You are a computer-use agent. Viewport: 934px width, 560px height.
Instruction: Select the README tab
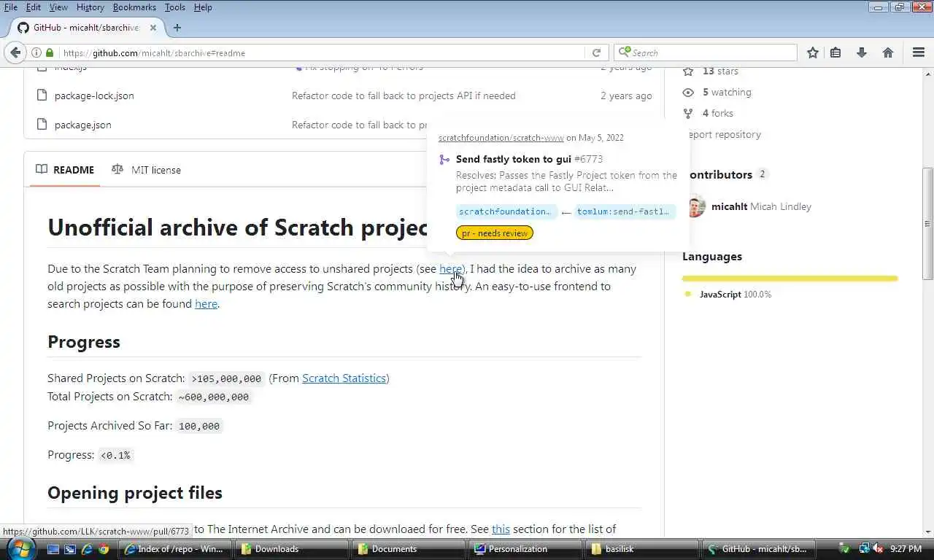click(66, 170)
